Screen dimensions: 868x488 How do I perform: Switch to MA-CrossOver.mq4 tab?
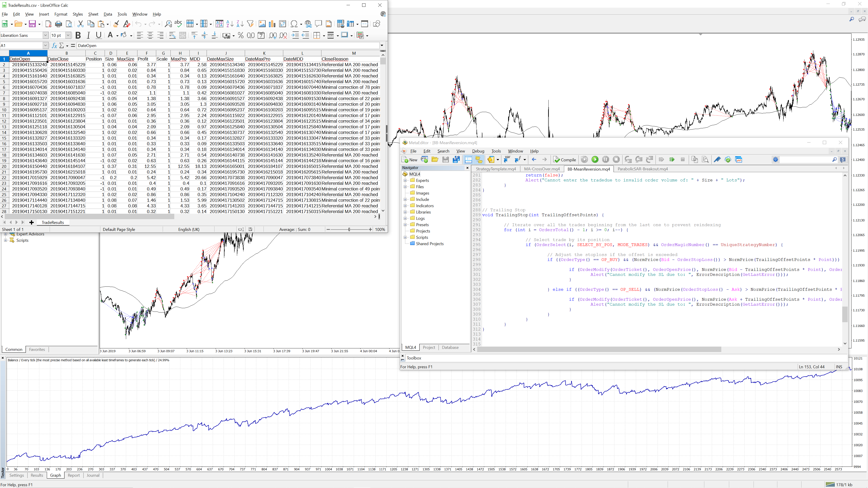point(542,169)
